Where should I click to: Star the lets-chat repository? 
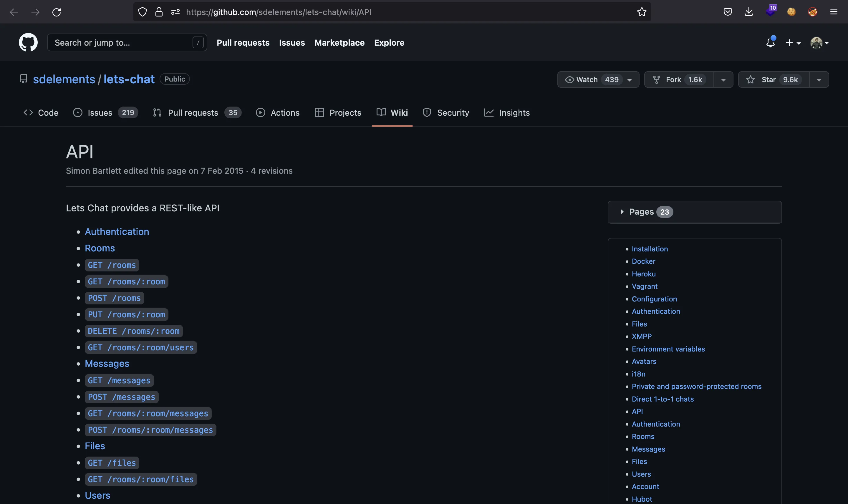[x=774, y=79]
